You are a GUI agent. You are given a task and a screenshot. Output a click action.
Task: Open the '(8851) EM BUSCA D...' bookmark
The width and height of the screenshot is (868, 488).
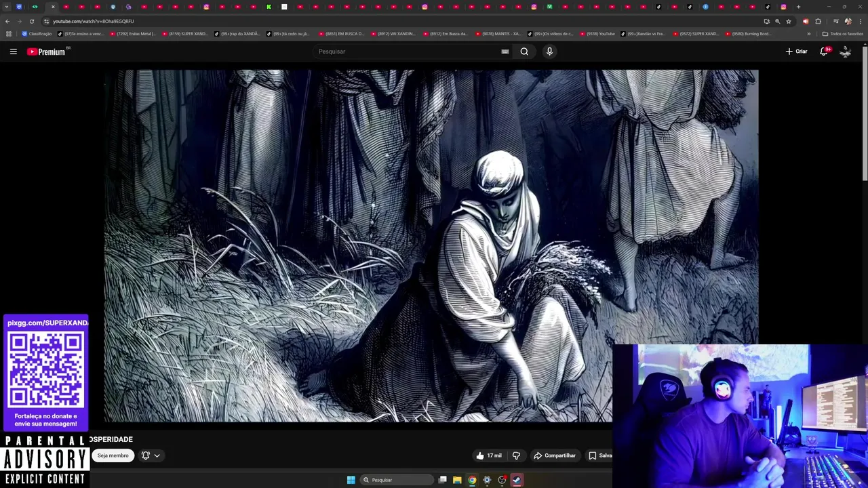pos(341,34)
